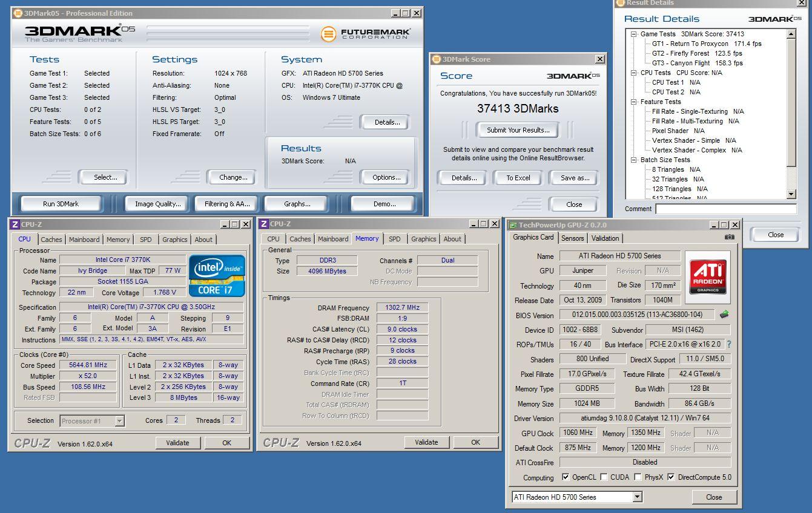The width and height of the screenshot is (812, 513).
Task: Collapse the Batch Size Tests tree node
Action: [633, 160]
